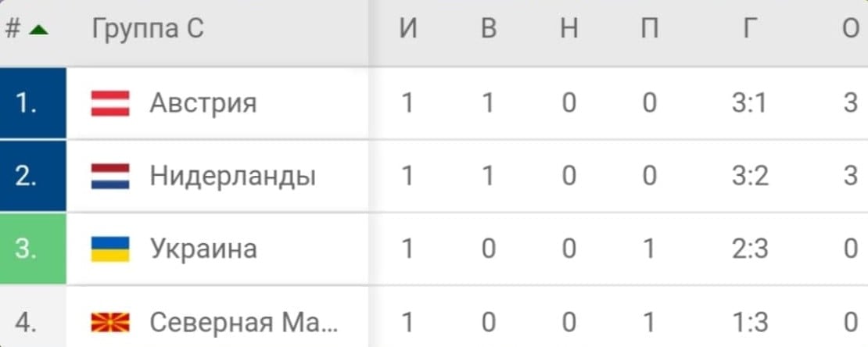868x347 pixels.
Task: Click the Netherlands flag icon
Action: tap(110, 177)
